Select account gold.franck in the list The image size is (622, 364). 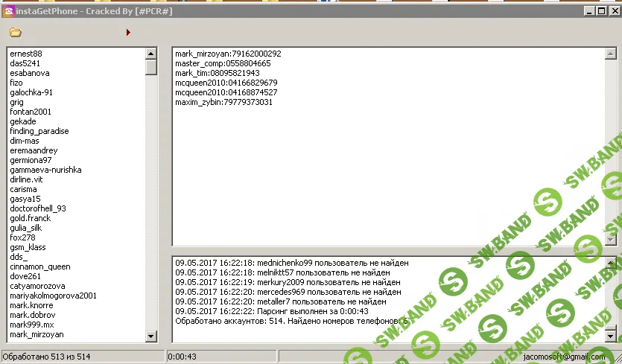[31, 218]
